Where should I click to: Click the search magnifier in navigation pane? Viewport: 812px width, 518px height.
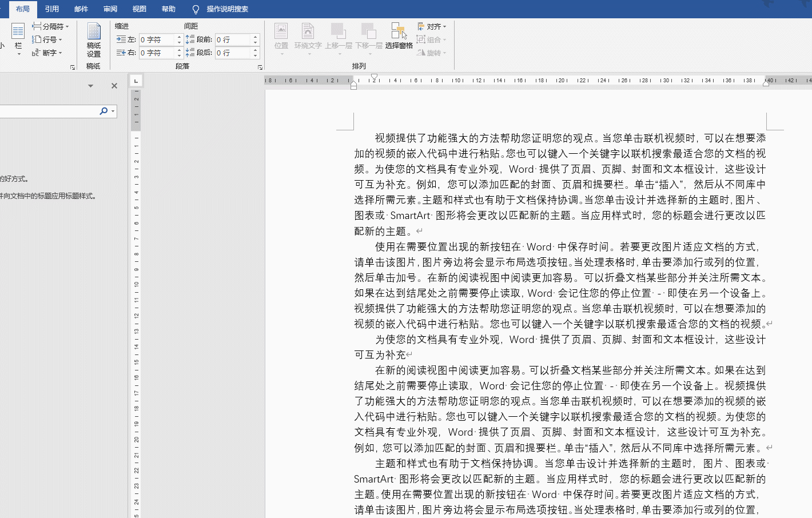pos(104,111)
